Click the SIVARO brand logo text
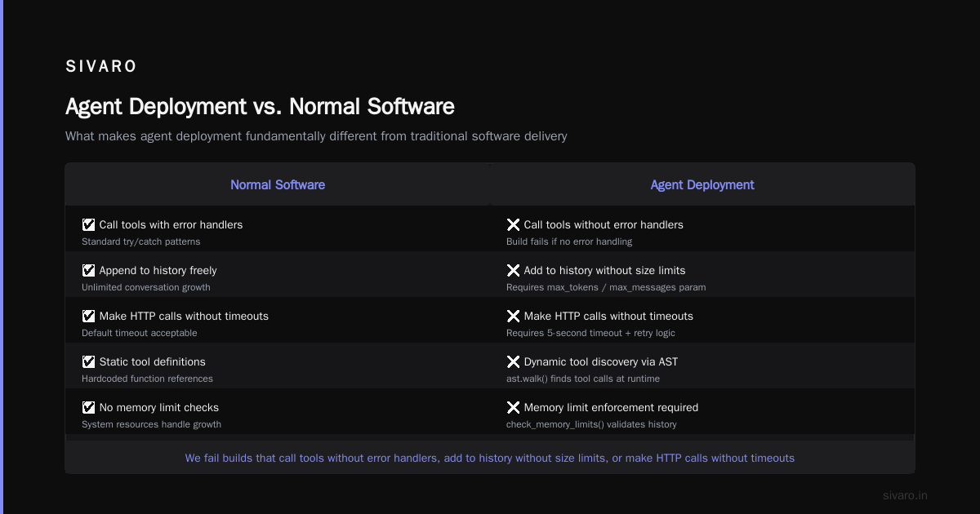The height and width of the screenshot is (514, 980). point(101,66)
